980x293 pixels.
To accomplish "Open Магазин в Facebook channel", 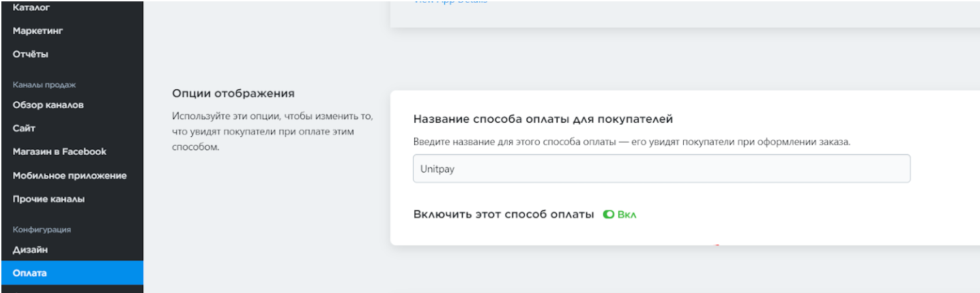I will (59, 151).
